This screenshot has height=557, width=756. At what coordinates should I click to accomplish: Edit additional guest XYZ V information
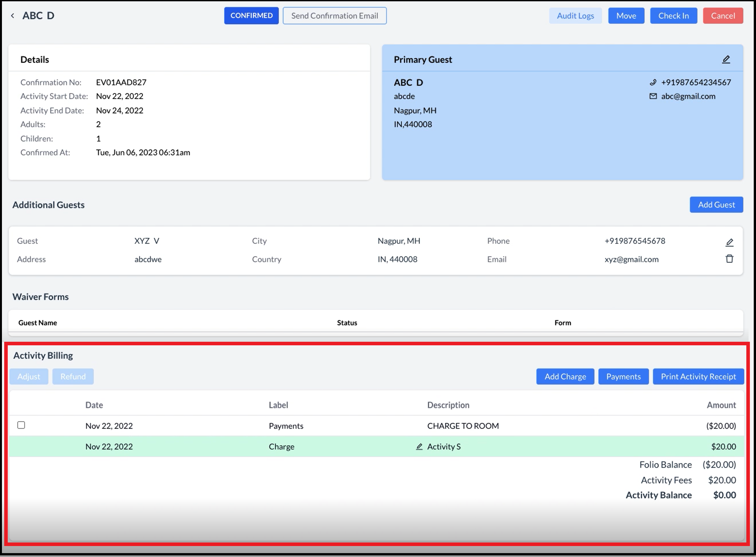tap(730, 242)
